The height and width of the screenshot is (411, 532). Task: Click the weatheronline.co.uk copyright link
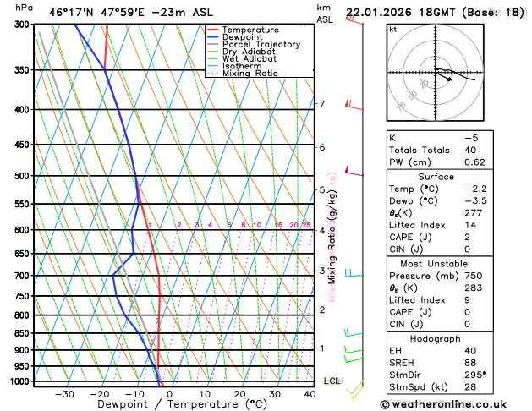point(443,404)
